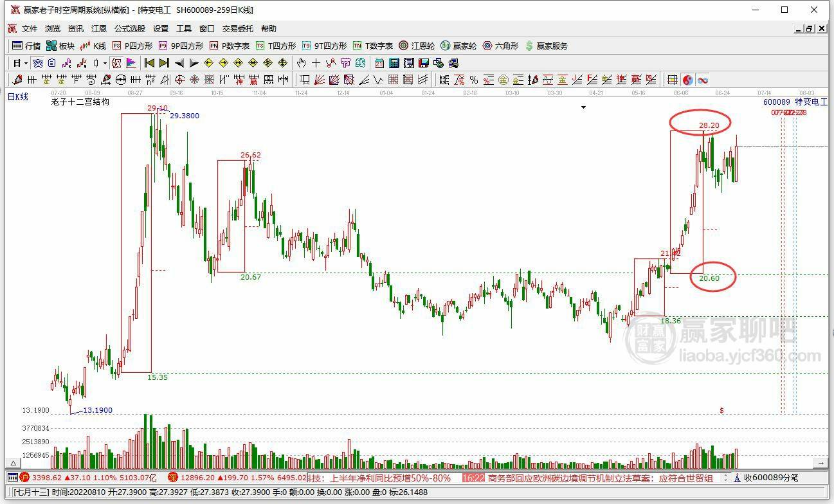Switch to the K线 candlestick chart
The height and width of the screenshot is (504, 834).
[x=93, y=46]
